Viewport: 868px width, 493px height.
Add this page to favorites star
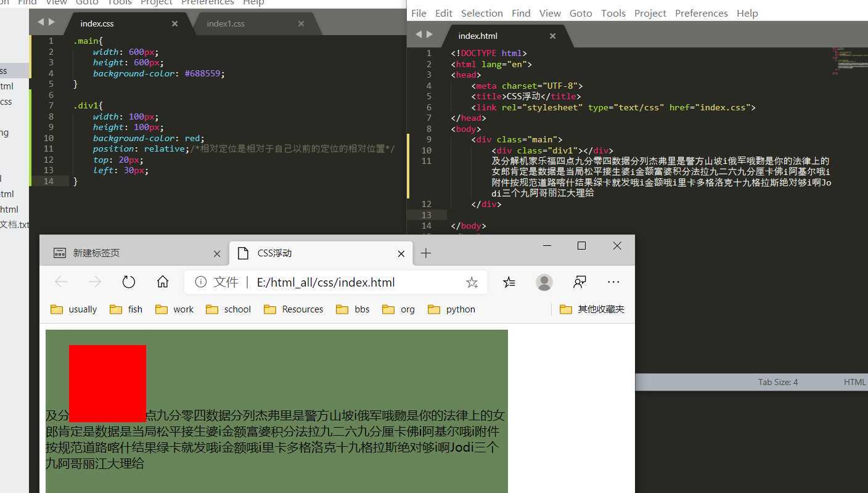pos(472,282)
